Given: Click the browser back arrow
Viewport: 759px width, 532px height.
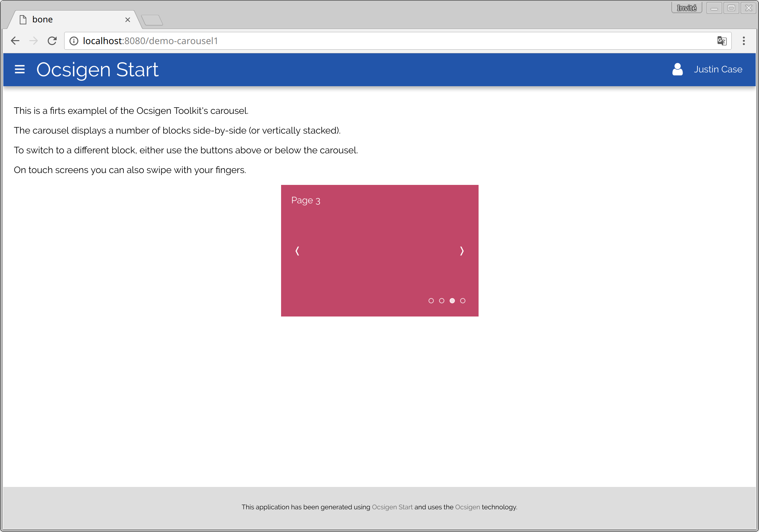Looking at the screenshot, I should [x=15, y=41].
